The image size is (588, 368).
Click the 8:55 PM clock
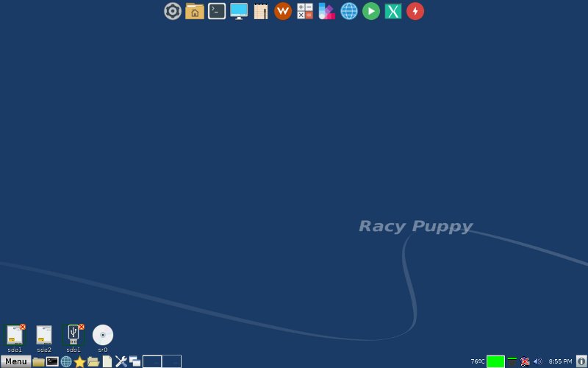coord(560,361)
